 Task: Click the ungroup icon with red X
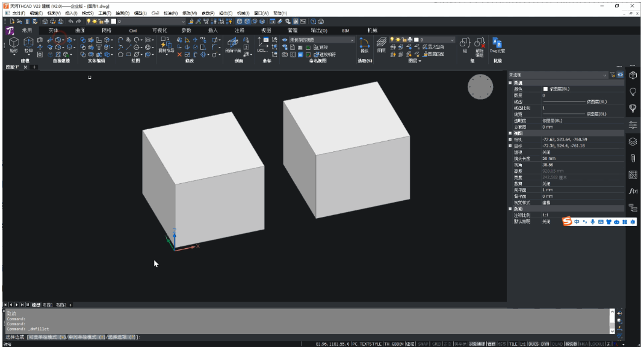click(x=480, y=46)
